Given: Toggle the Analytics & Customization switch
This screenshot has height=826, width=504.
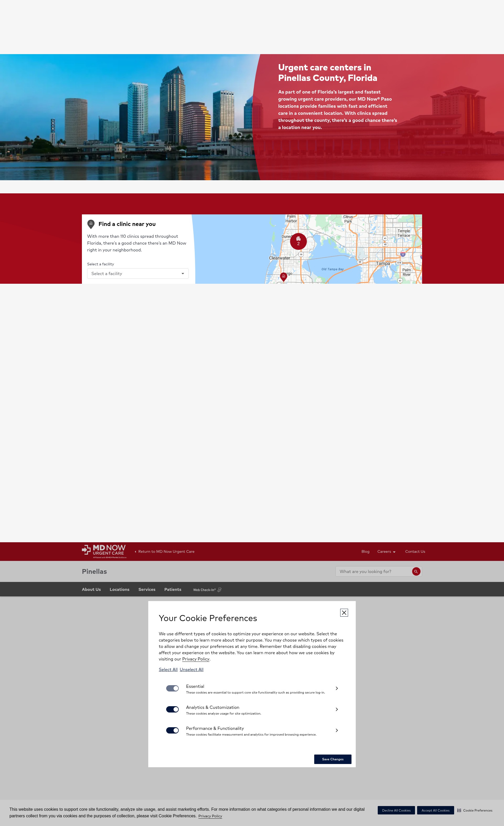Looking at the screenshot, I should point(172,709).
